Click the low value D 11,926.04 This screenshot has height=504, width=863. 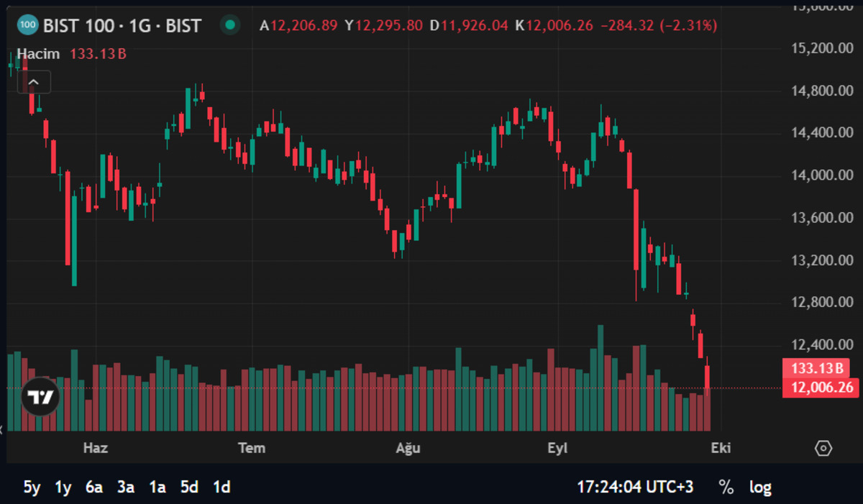tap(469, 26)
